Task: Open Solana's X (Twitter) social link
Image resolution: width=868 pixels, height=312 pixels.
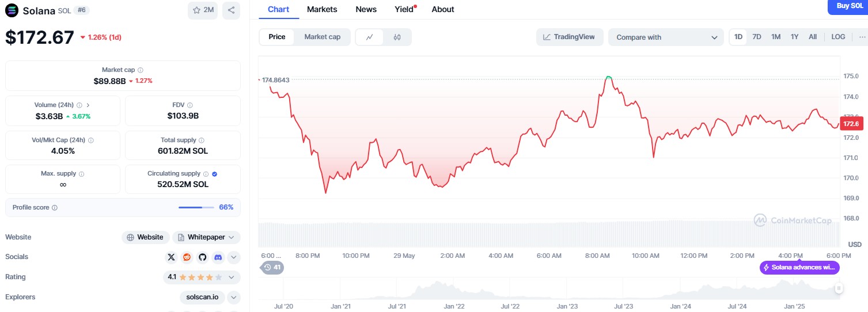Action: click(x=171, y=257)
